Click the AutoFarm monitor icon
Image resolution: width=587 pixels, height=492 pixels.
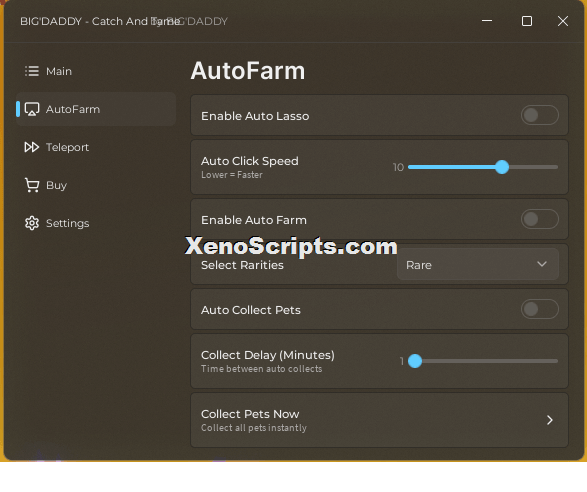[32, 109]
